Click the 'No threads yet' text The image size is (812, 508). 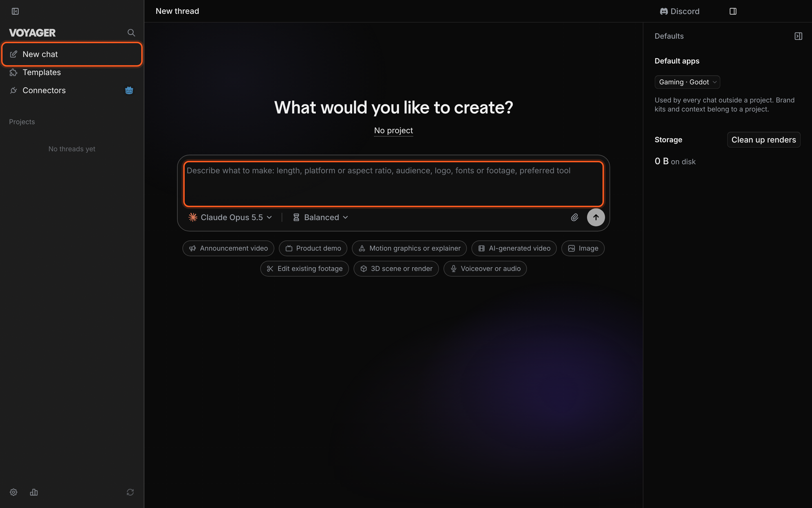pyautogui.click(x=72, y=149)
